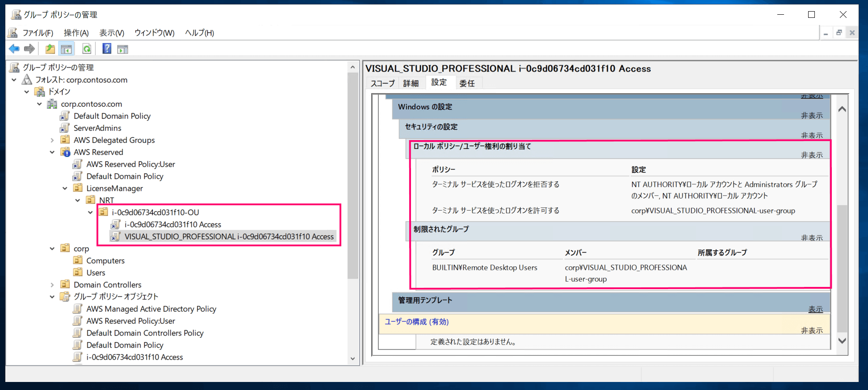Click the Back arrow toolbar icon
Image resolution: width=868 pixels, height=390 pixels.
tap(14, 49)
